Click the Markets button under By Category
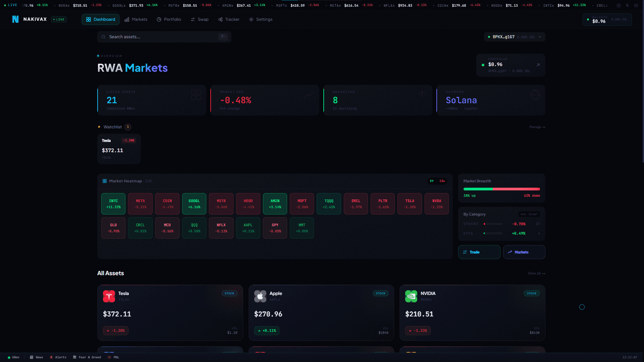 coord(524,252)
